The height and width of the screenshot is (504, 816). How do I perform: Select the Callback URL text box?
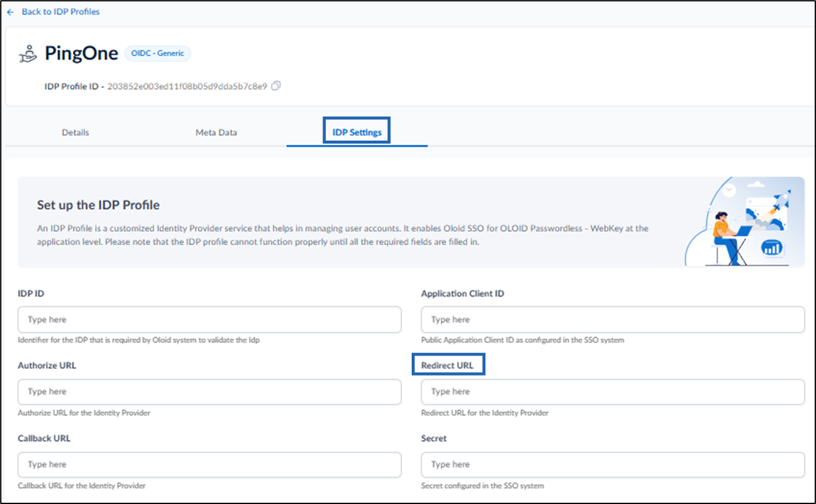[x=210, y=465]
